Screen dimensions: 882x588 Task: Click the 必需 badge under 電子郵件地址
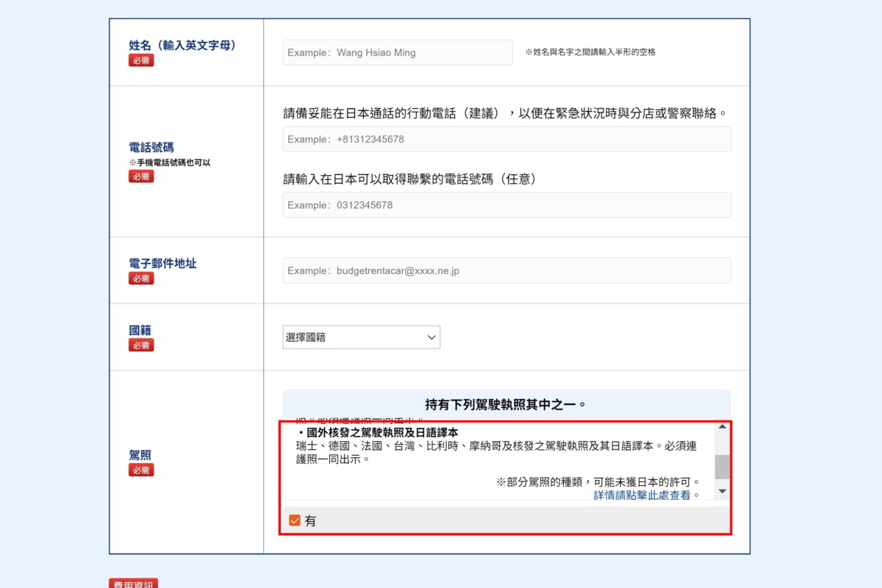click(x=141, y=279)
